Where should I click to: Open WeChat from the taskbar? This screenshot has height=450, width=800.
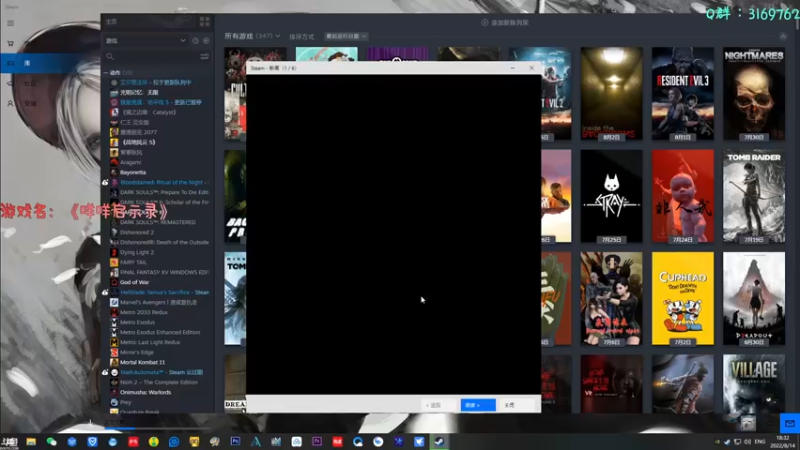[52, 442]
